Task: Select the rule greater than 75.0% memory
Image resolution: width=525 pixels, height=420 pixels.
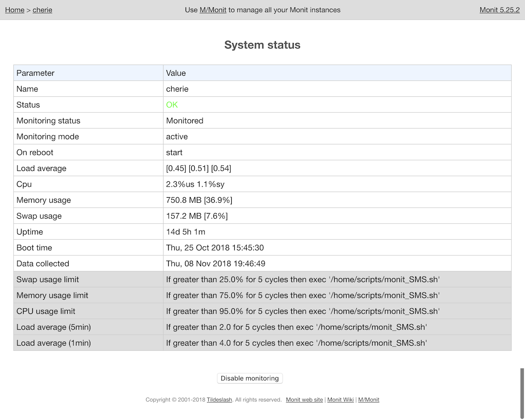Action: [x=302, y=295]
